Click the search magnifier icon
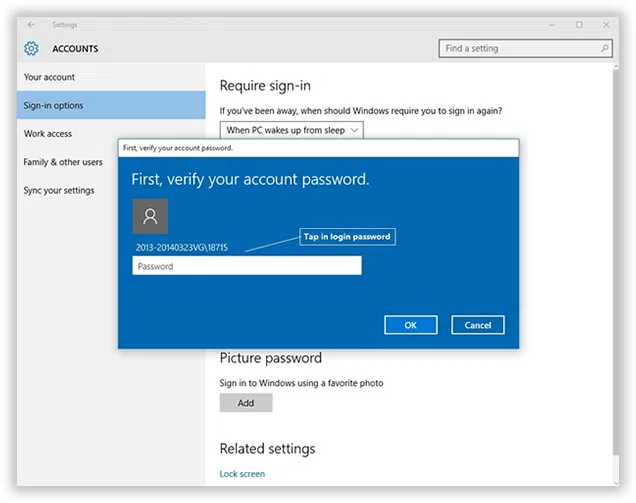Image resolution: width=636 pixels, height=503 pixels. tap(604, 48)
